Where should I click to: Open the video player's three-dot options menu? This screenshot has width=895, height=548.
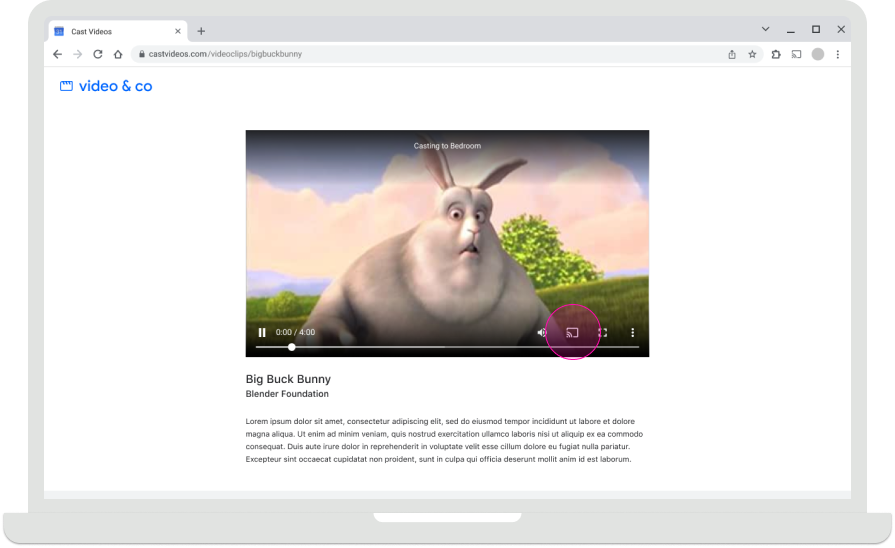pyautogui.click(x=632, y=332)
